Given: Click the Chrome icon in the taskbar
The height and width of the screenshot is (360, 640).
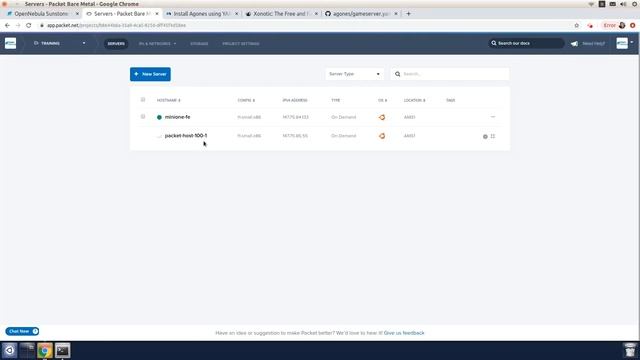Looking at the screenshot, I should pos(45,350).
